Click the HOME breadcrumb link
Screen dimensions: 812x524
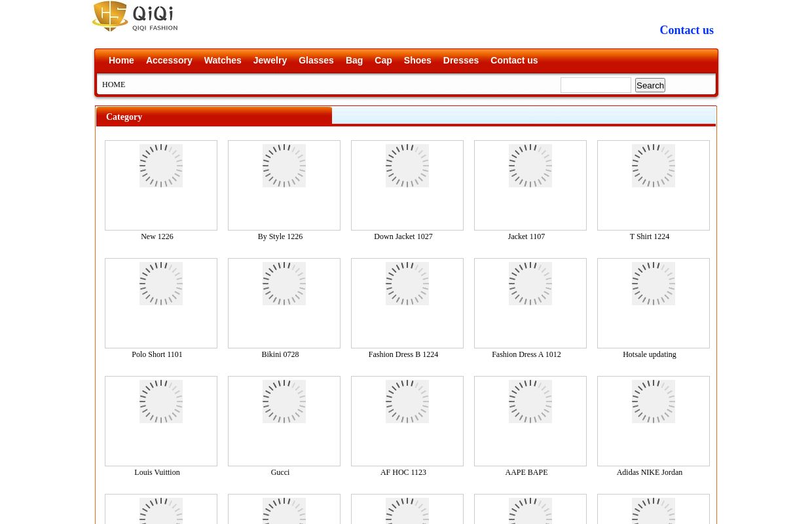tap(113, 84)
